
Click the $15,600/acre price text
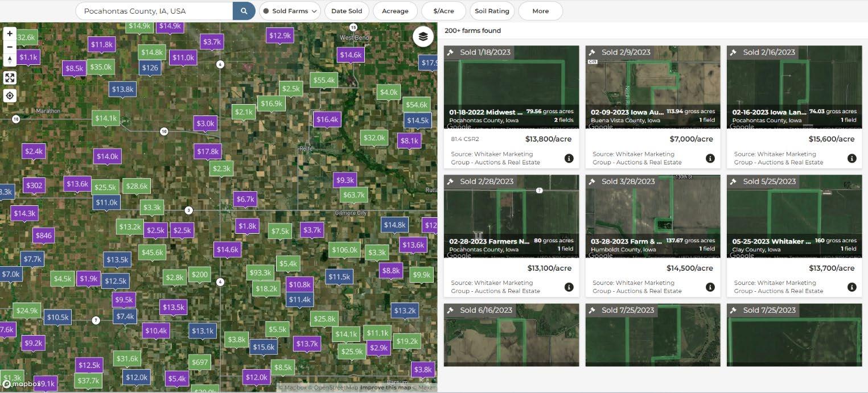[x=832, y=139]
